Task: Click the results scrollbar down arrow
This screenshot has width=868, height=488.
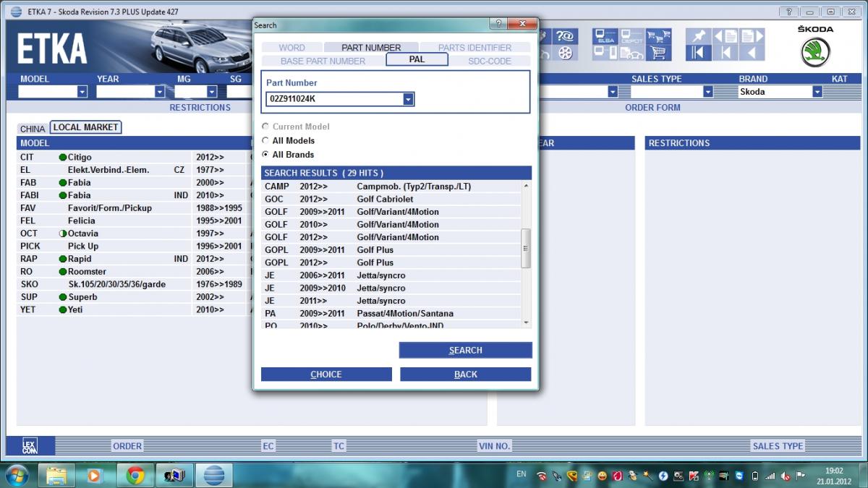Action: 526,322
